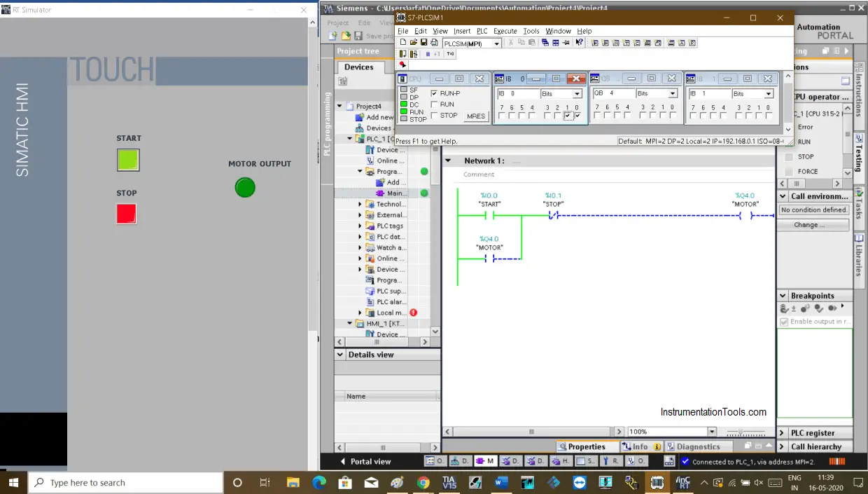The height and width of the screenshot is (494, 868).
Task: Toggle bit 7 checkbox of QB 4
Action: pyautogui.click(x=597, y=116)
